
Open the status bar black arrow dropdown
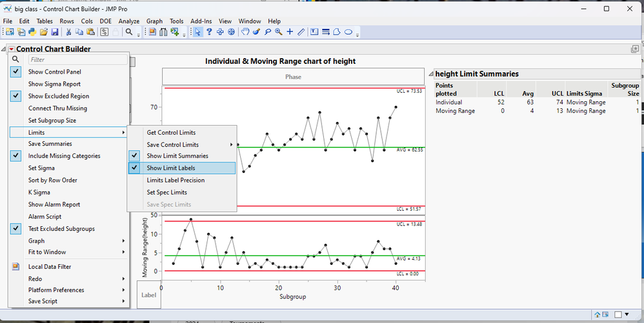[x=627, y=315]
